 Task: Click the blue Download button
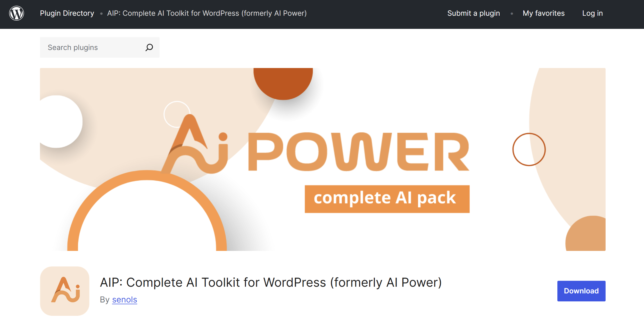[x=581, y=291]
